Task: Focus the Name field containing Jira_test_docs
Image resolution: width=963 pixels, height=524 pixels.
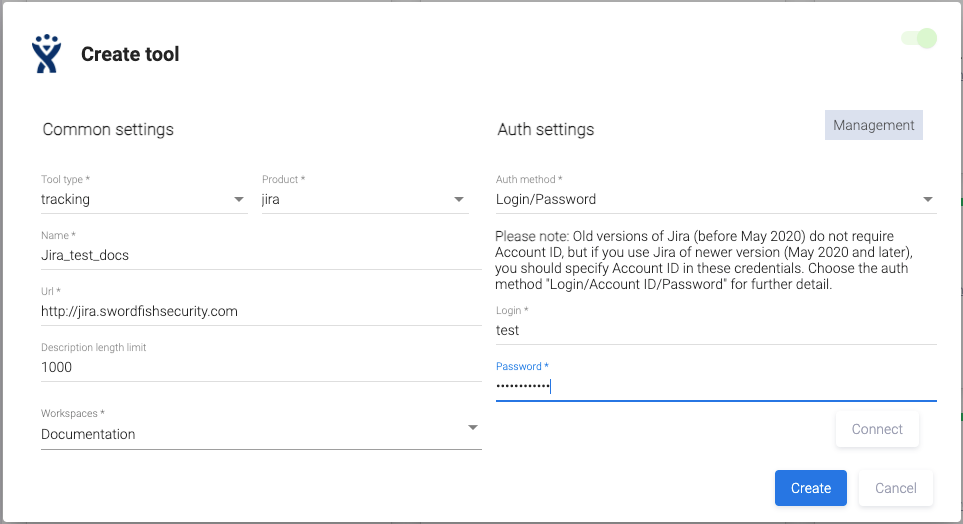Action: click(x=260, y=255)
